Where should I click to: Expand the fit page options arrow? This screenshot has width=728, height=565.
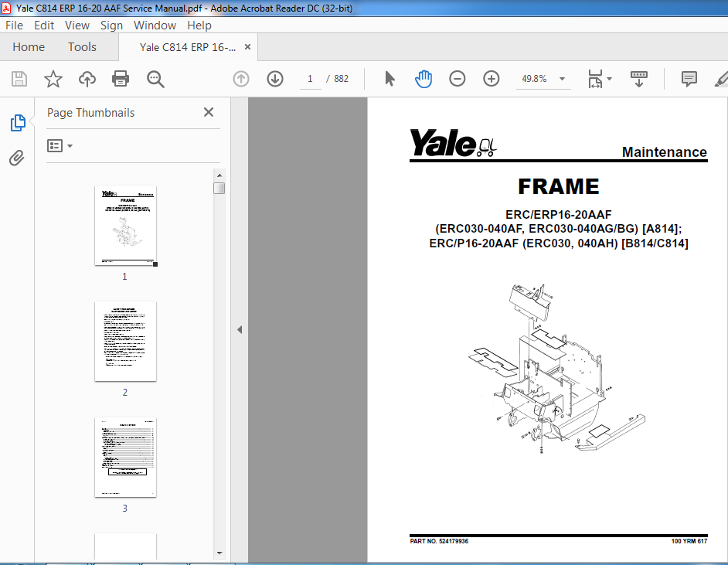click(x=609, y=79)
